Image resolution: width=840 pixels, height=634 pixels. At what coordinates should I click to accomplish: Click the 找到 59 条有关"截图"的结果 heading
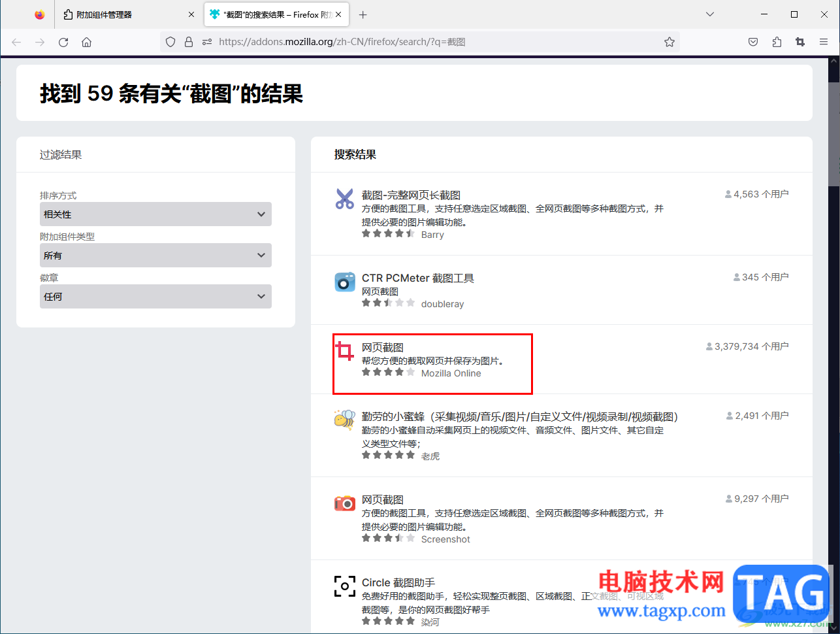pyautogui.click(x=172, y=93)
